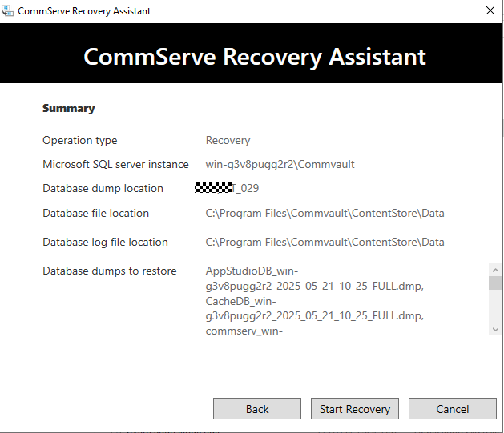Click the scrollbar thumb of dumps list
Screen dimensions: 504x433
[x=495, y=283]
